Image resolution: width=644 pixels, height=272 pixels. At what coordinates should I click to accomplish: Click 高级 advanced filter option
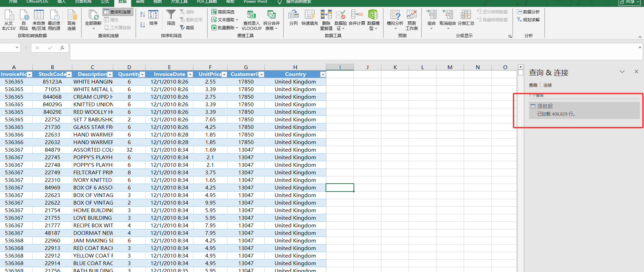pyautogui.click(x=187, y=28)
